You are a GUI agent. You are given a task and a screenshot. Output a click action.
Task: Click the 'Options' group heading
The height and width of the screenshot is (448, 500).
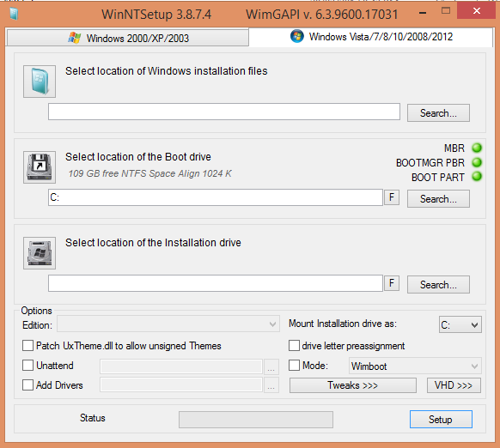(x=36, y=311)
